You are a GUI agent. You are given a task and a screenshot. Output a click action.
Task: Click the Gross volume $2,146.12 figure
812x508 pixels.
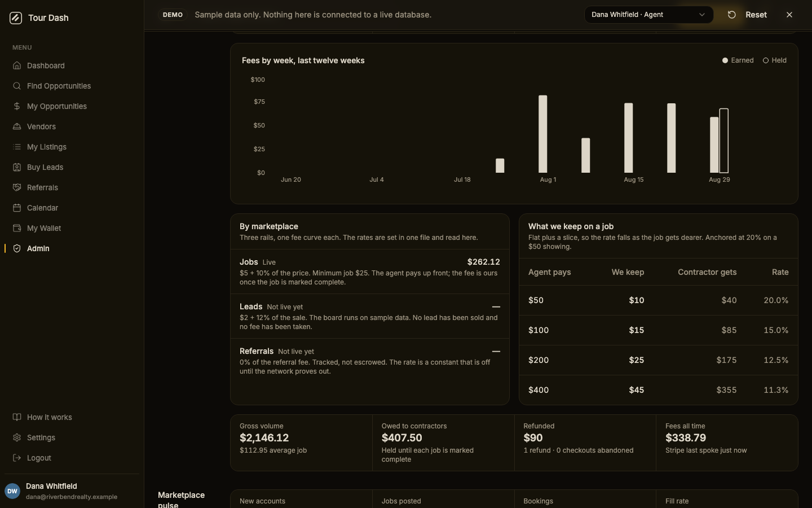point(264,437)
